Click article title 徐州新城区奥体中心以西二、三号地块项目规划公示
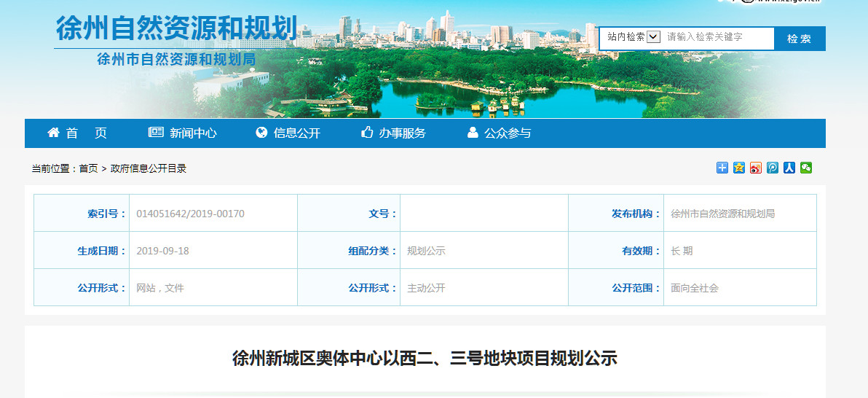The height and width of the screenshot is (398, 868). click(425, 358)
